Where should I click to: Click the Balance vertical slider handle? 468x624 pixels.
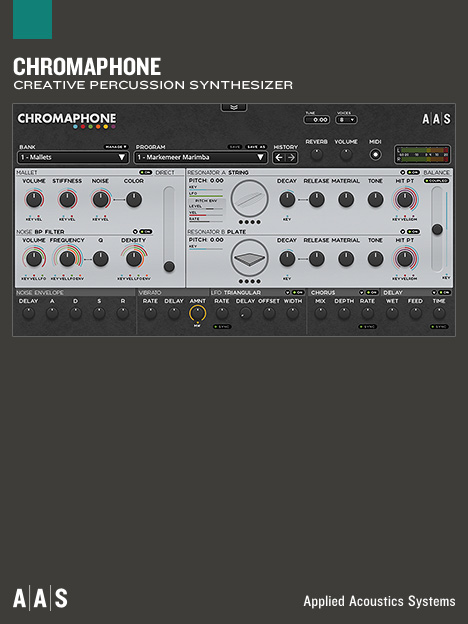[x=437, y=229]
